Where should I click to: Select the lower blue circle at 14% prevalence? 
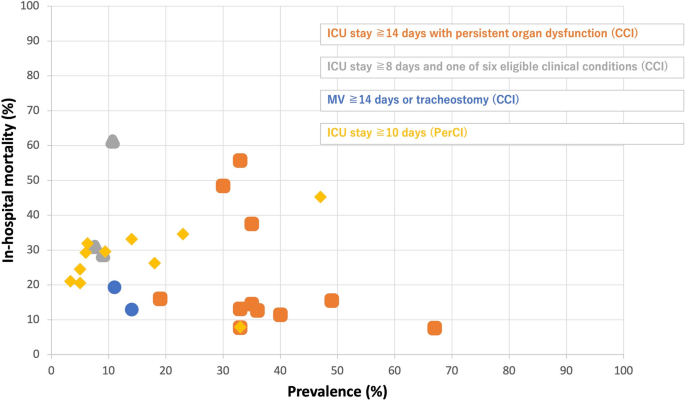coord(132,310)
